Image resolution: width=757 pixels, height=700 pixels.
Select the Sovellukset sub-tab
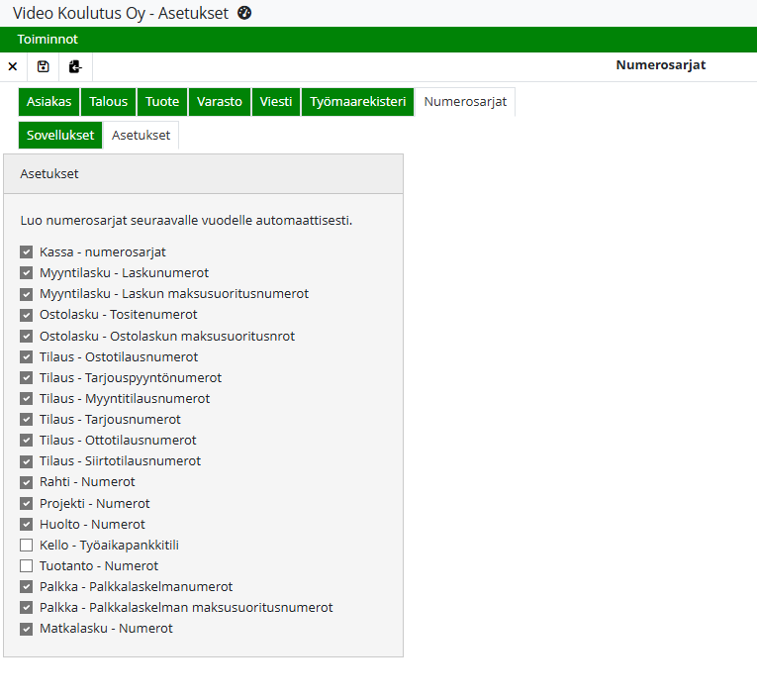point(60,135)
